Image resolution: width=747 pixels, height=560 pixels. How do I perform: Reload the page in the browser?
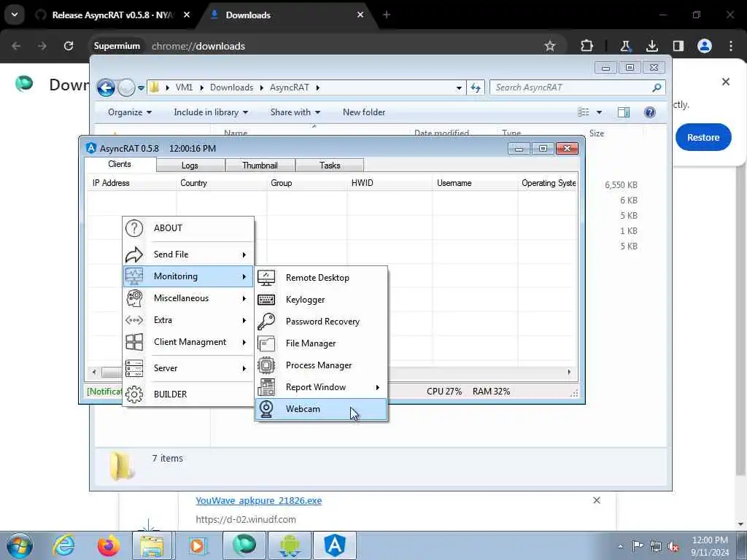pyautogui.click(x=69, y=46)
